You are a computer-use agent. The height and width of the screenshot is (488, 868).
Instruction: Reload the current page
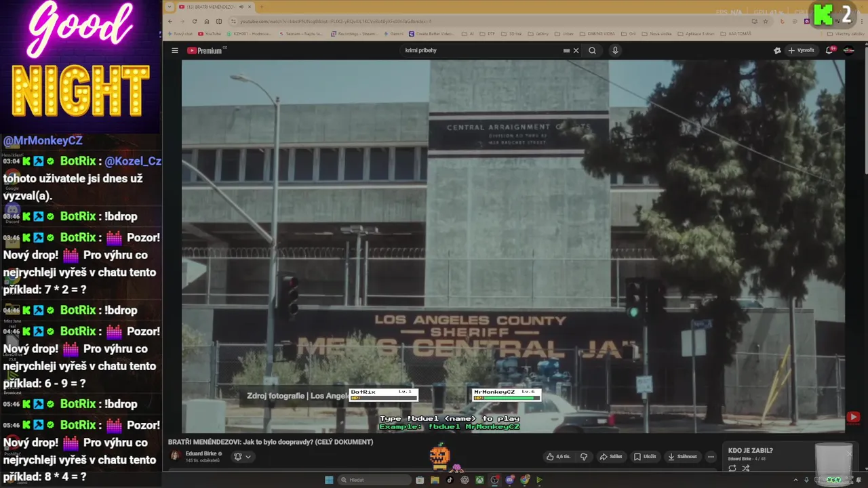(x=195, y=21)
